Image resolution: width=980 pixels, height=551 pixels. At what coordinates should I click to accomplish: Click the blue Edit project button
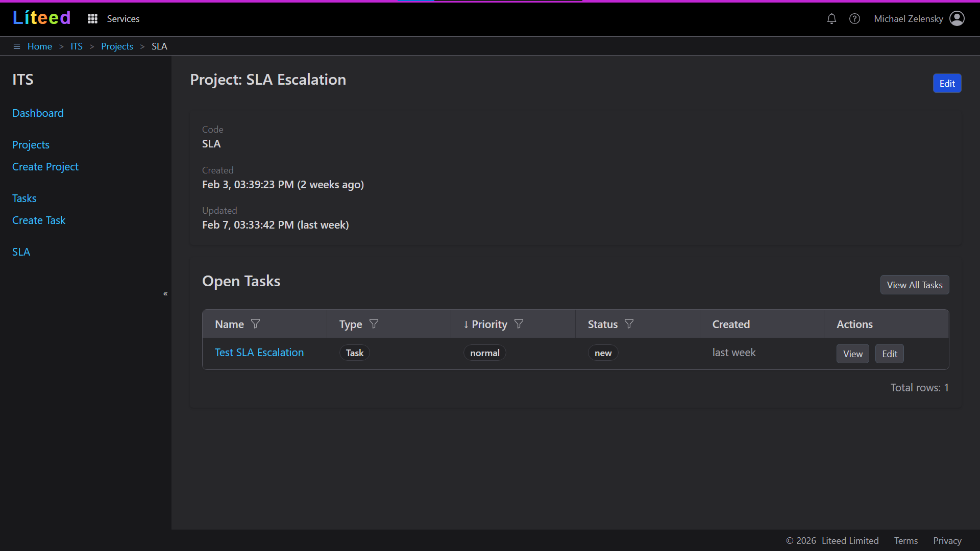pos(947,84)
